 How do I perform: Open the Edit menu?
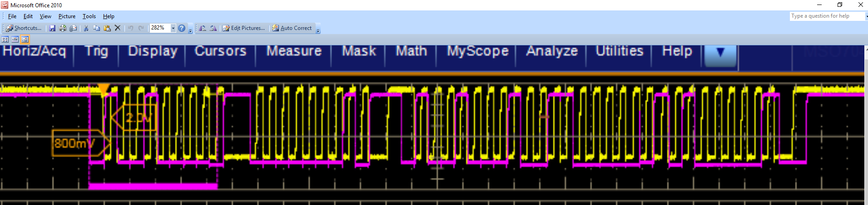tap(28, 16)
